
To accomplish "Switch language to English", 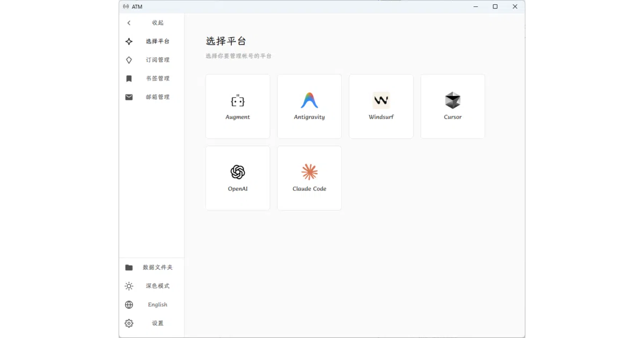I will pyautogui.click(x=158, y=305).
